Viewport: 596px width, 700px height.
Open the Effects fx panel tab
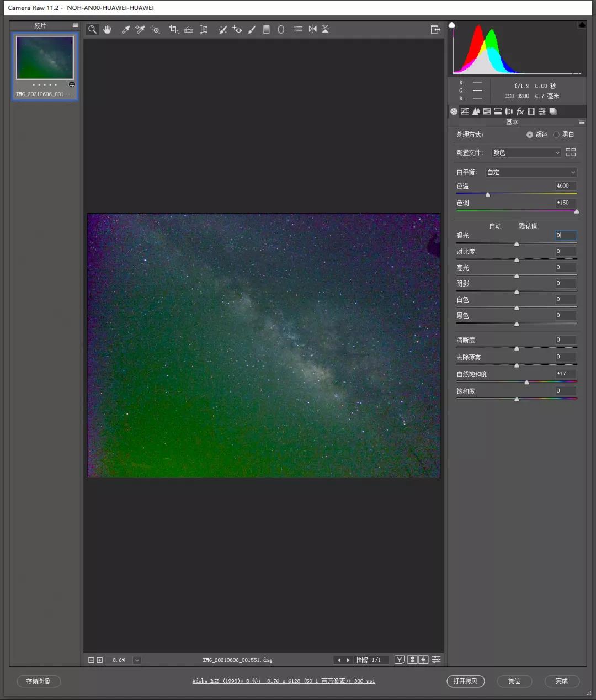tap(520, 112)
